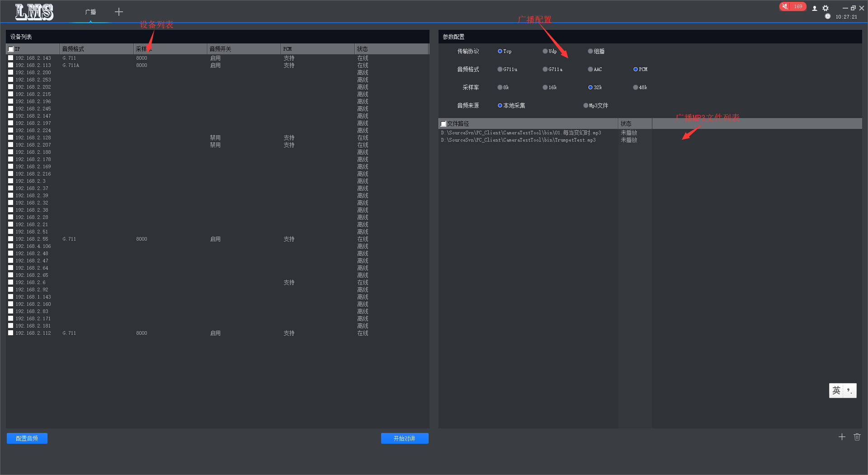Viewport: 868px width, 475px height.
Task: Set sample rate to 48k
Action: (x=636, y=87)
